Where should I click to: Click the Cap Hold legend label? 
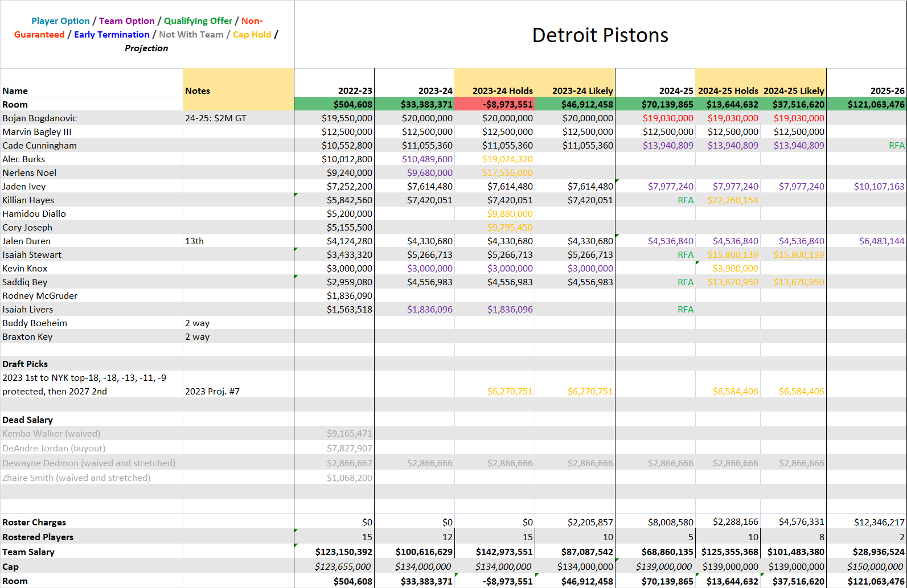[x=252, y=34]
